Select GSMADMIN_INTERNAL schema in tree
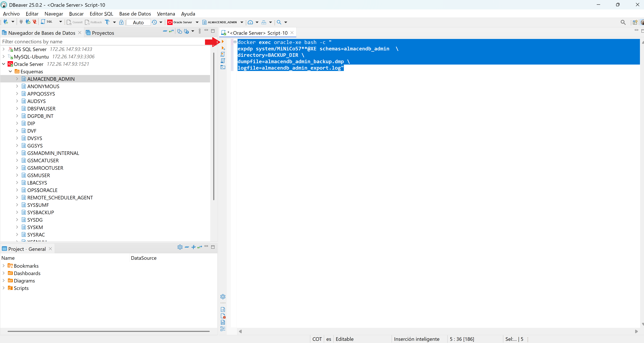Image resolution: width=644 pixels, height=343 pixels. pos(53,153)
